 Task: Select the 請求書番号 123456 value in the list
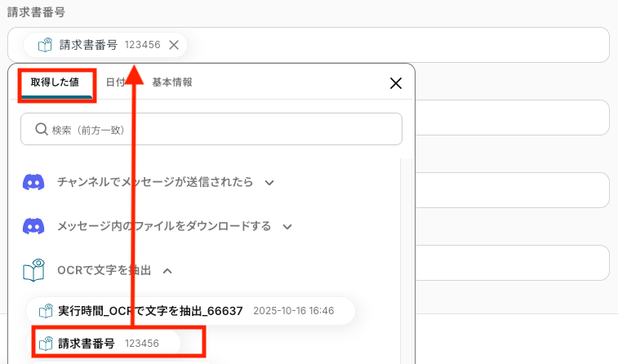103,343
